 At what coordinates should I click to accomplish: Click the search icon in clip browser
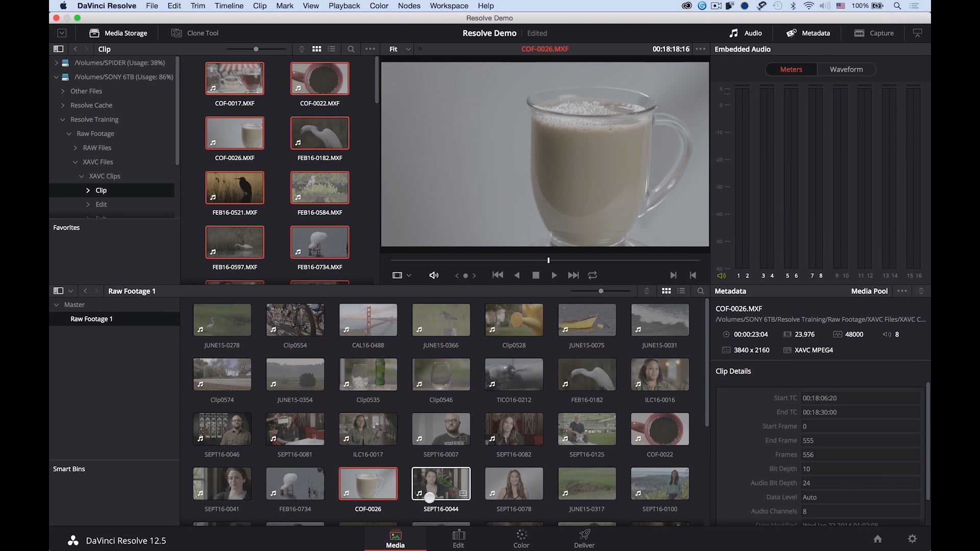[x=351, y=48]
